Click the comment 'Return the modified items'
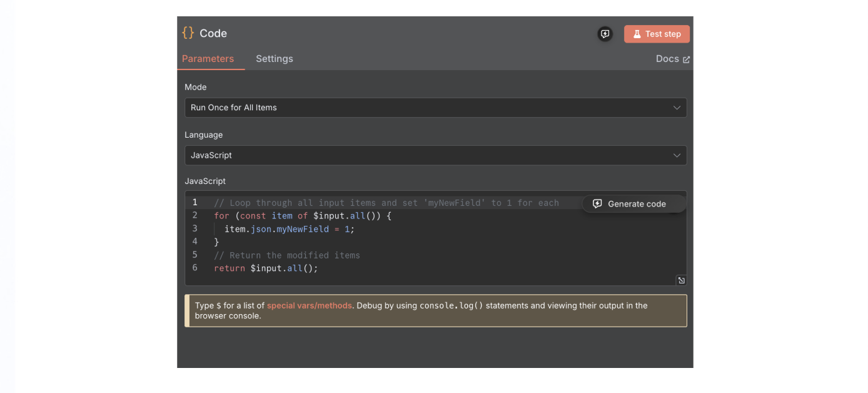Image resolution: width=868 pixels, height=393 pixels. click(287, 255)
